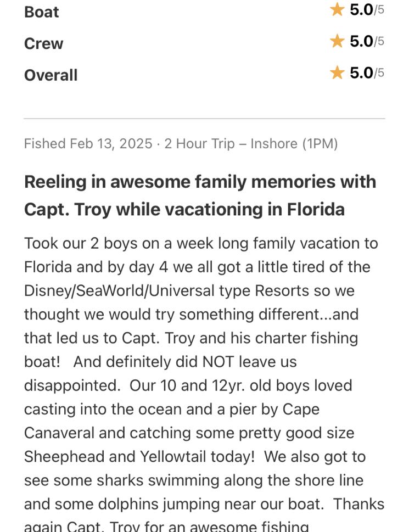Click the Overall rating star icon
409x532 pixels.
(337, 72)
